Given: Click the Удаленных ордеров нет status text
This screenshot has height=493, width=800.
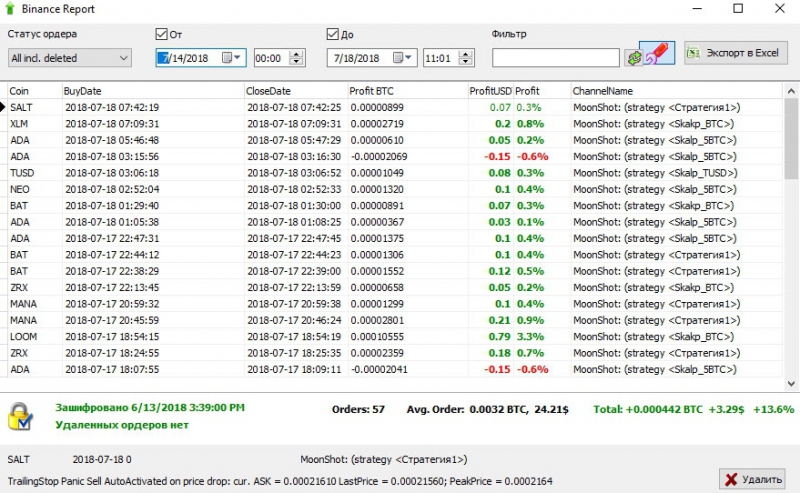Looking at the screenshot, I should pyautogui.click(x=122, y=425).
